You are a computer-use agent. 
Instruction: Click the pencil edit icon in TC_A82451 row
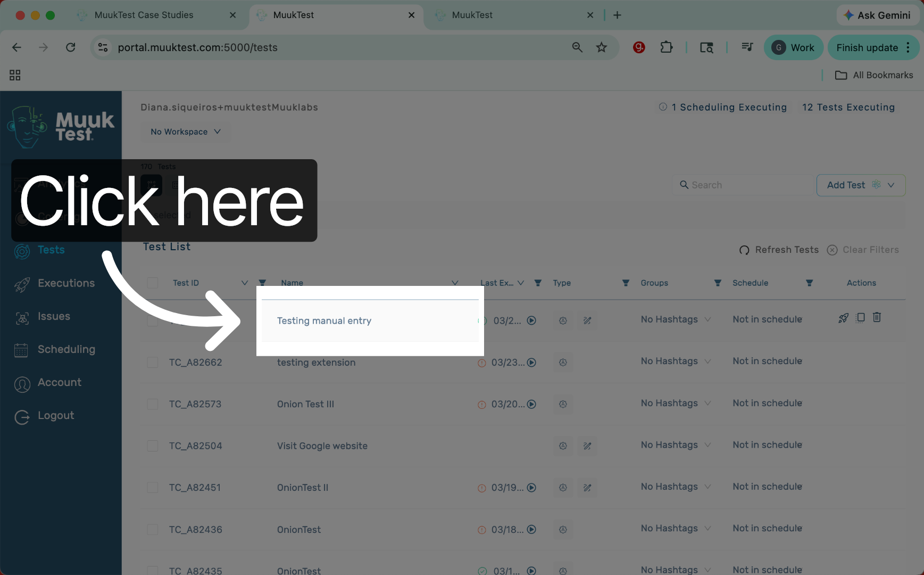coord(587,488)
